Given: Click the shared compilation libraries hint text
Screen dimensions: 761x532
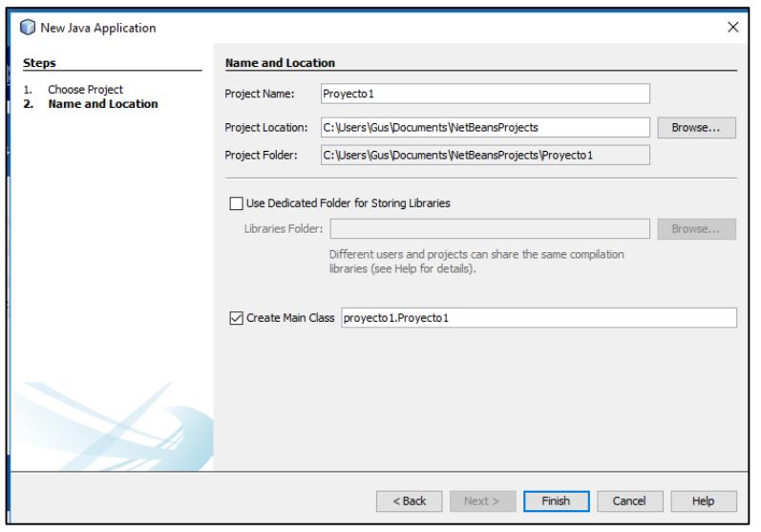Looking at the screenshot, I should pos(476,261).
